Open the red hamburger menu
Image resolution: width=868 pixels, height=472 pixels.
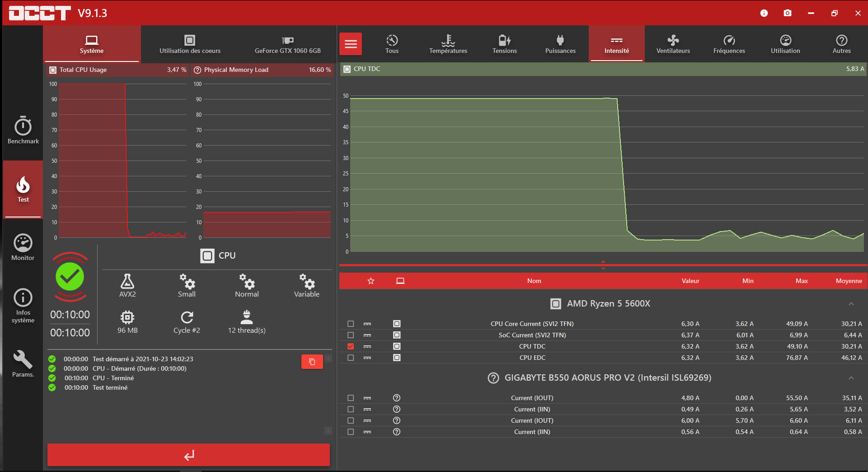(351, 44)
